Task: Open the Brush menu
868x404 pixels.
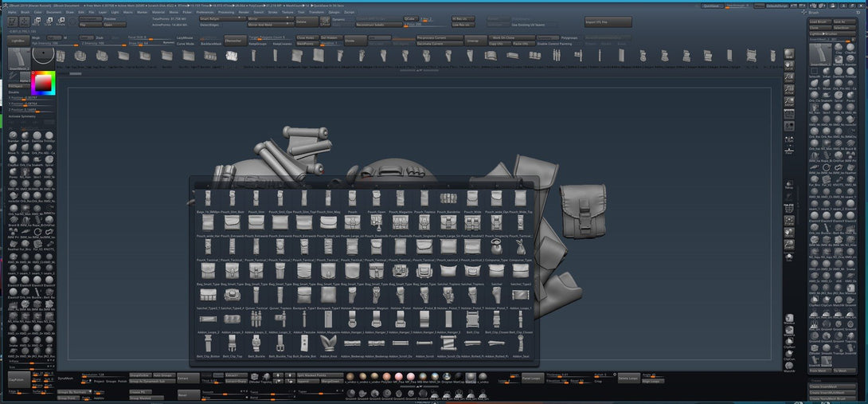Action: click(x=25, y=12)
